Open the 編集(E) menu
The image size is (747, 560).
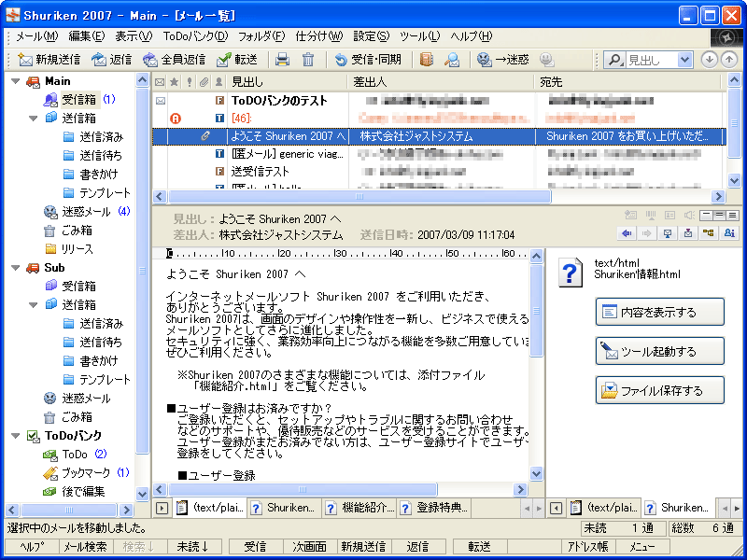click(x=86, y=36)
